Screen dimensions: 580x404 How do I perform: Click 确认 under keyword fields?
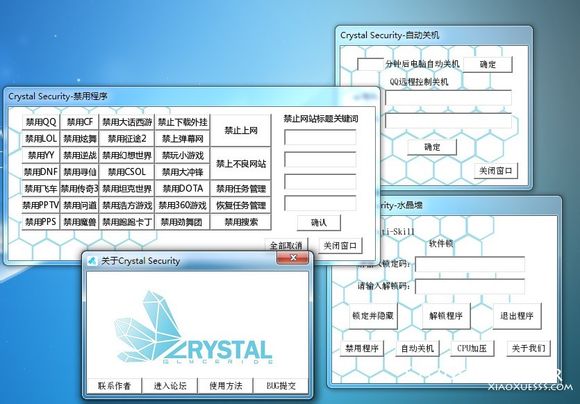tap(318, 223)
